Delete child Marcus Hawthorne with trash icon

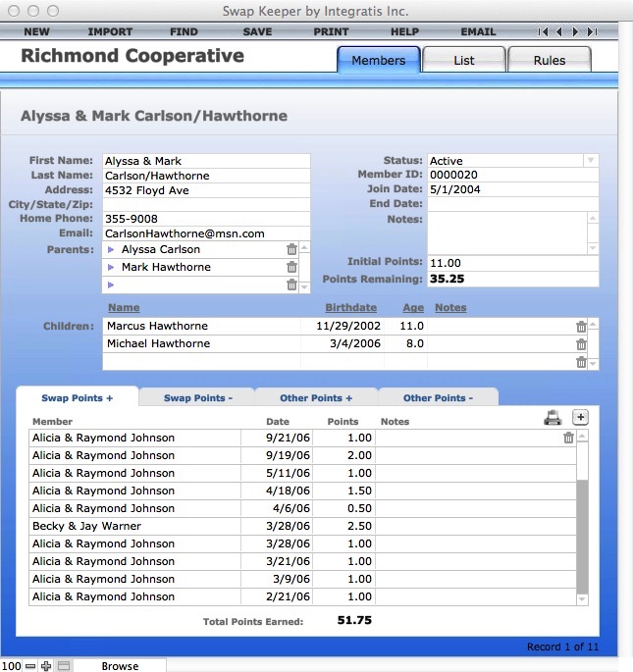point(581,327)
